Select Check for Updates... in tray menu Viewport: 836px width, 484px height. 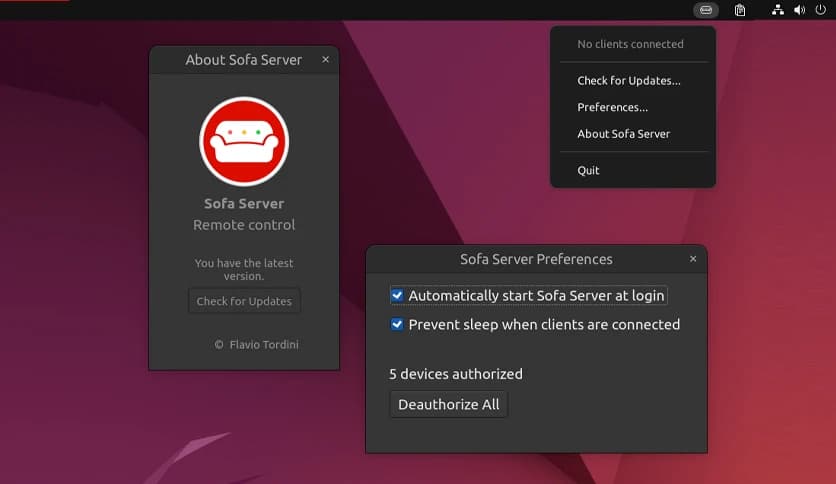(x=628, y=81)
